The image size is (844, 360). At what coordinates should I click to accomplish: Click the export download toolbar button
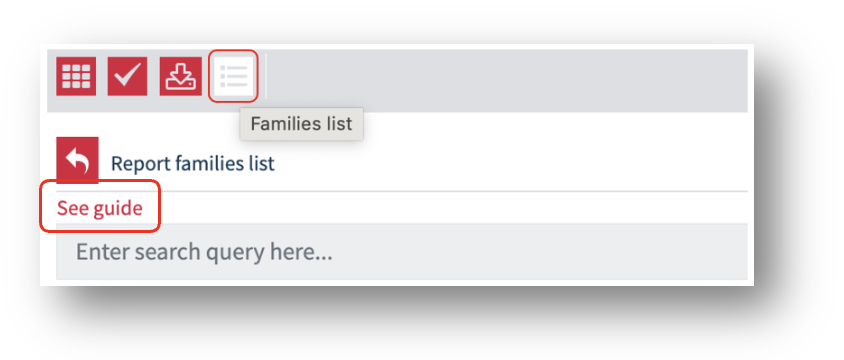[x=180, y=76]
